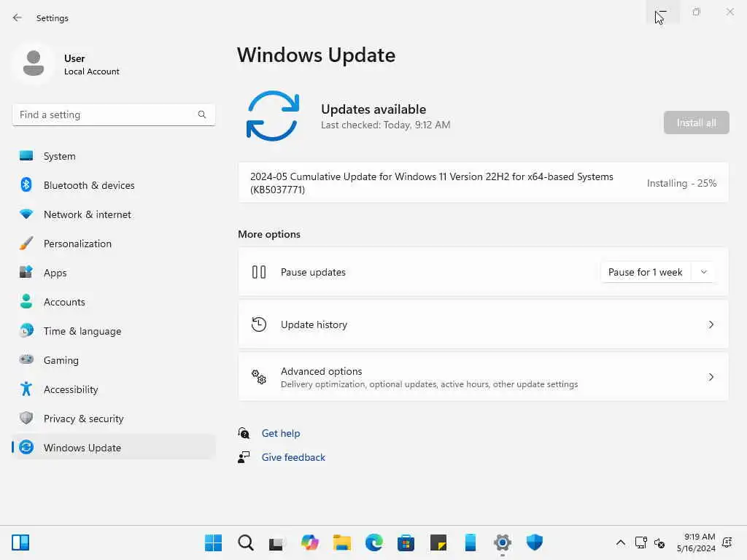747x560 pixels.
Task: Open Network & internet settings
Action: 113,214
